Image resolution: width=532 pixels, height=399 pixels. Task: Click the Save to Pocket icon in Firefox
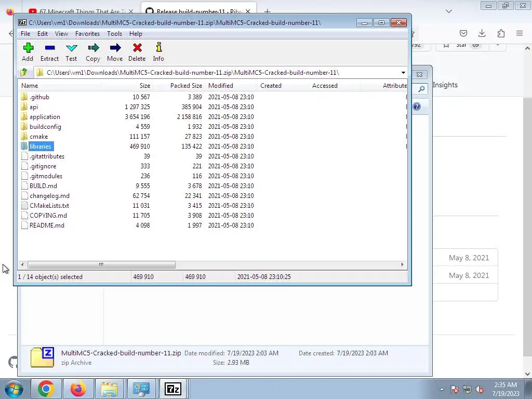[x=463, y=33]
